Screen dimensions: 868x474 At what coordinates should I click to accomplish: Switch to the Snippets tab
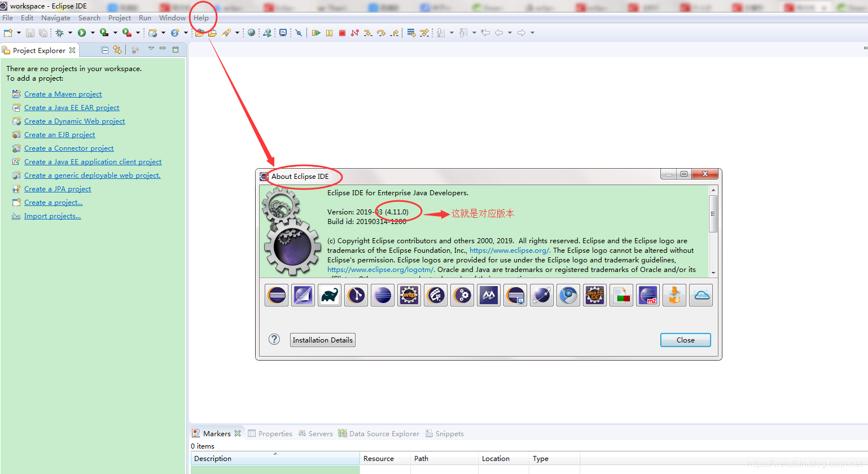point(445,433)
